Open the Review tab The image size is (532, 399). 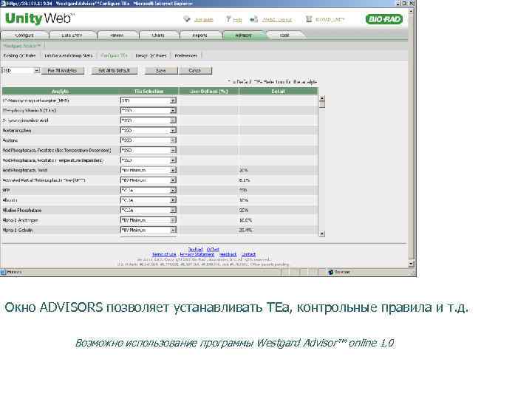point(117,35)
